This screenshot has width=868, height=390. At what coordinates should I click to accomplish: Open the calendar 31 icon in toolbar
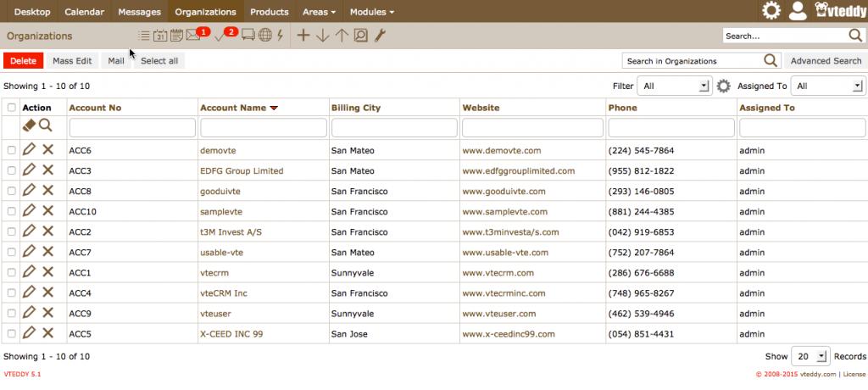160,36
